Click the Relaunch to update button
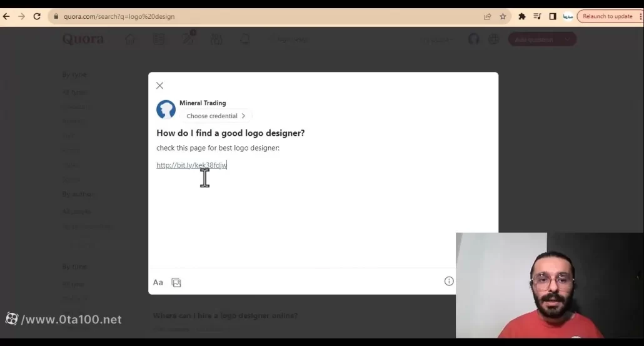The width and height of the screenshot is (644, 346). point(607,16)
